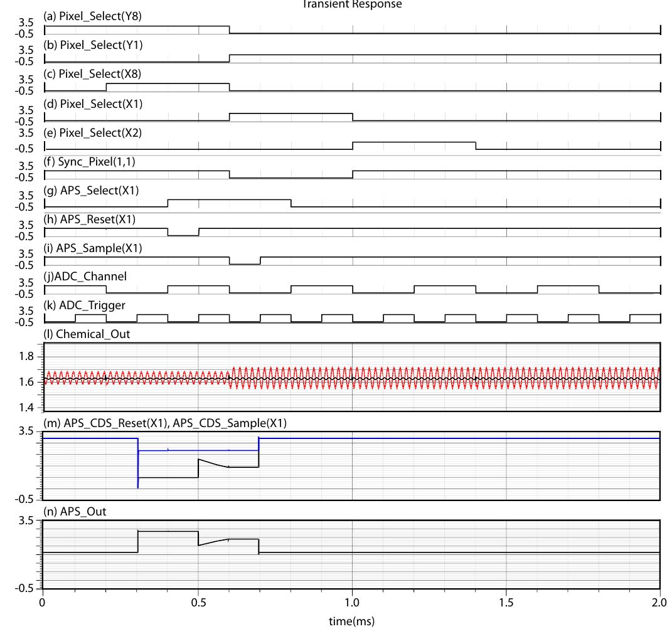The image size is (672, 629).
Task: Click the '1.8' value on Chemical_Out axis
Action: click(26, 356)
